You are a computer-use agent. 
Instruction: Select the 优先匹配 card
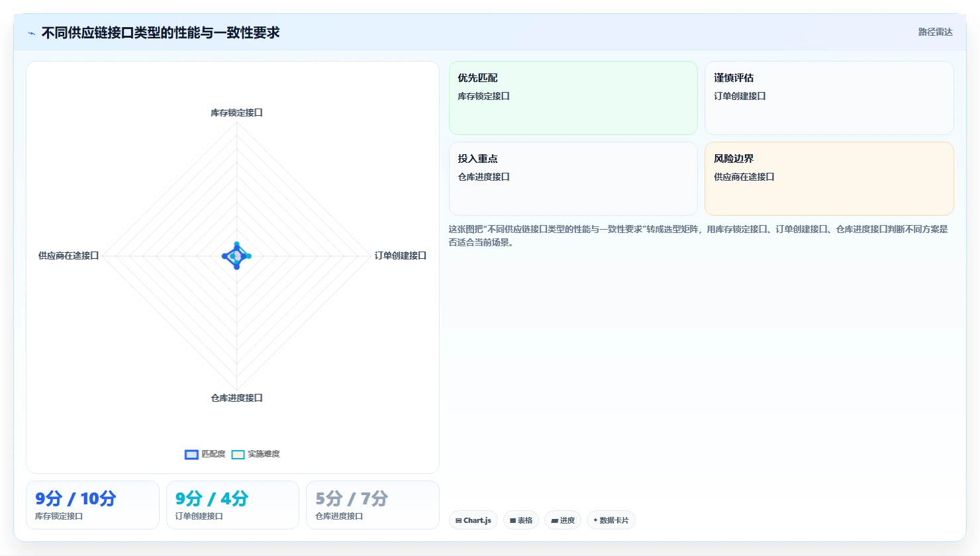click(x=573, y=98)
